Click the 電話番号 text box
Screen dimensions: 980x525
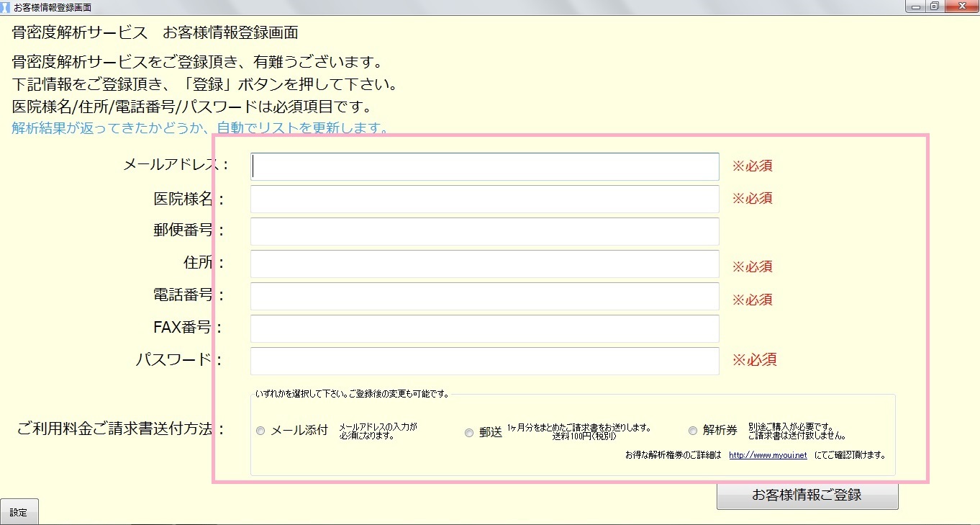tap(484, 296)
